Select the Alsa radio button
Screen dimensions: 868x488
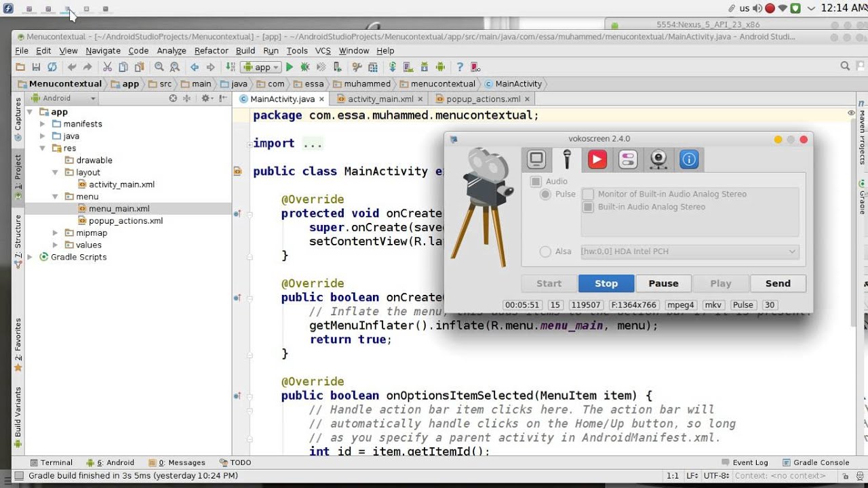point(545,251)
